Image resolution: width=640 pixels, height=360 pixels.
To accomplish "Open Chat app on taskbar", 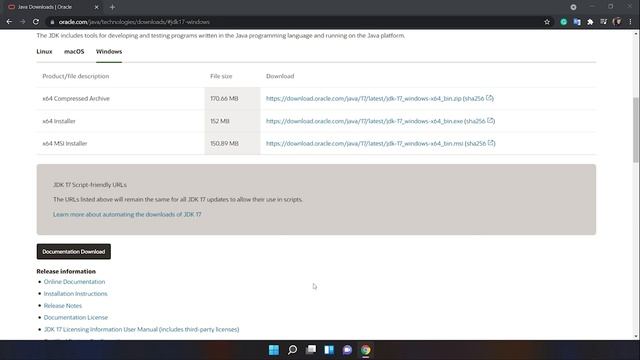I will tap(347, 350).
